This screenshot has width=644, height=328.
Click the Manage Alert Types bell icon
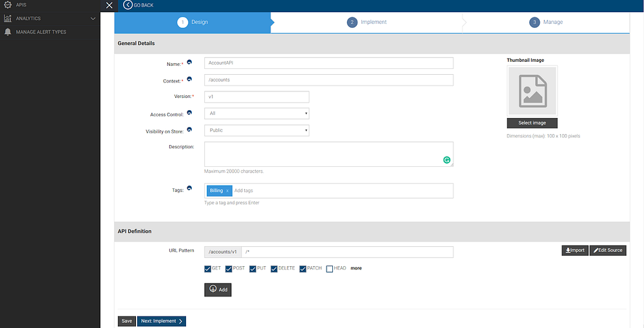(x=7, y=32)
